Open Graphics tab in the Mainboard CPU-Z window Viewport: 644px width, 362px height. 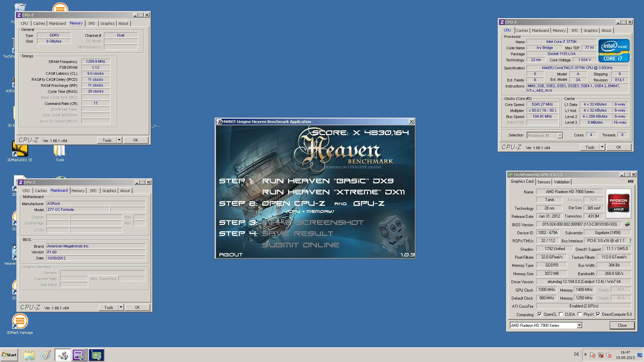109,191
